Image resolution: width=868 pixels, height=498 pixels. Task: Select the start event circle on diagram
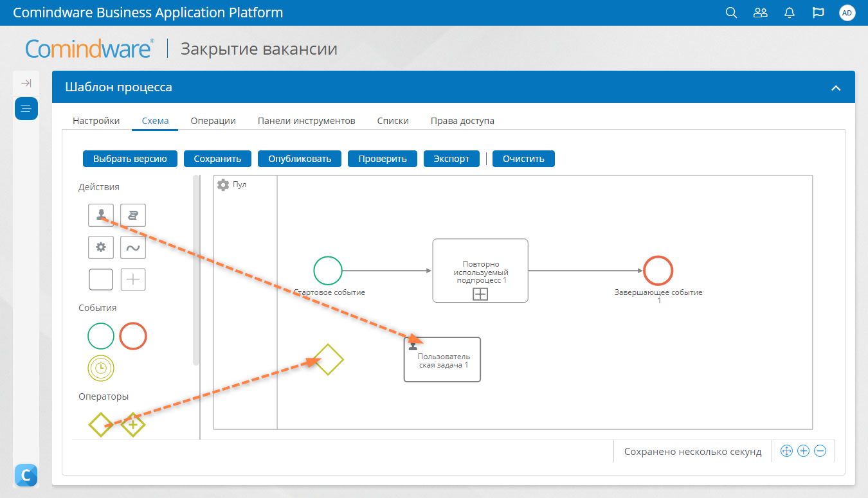click(328, 270)
